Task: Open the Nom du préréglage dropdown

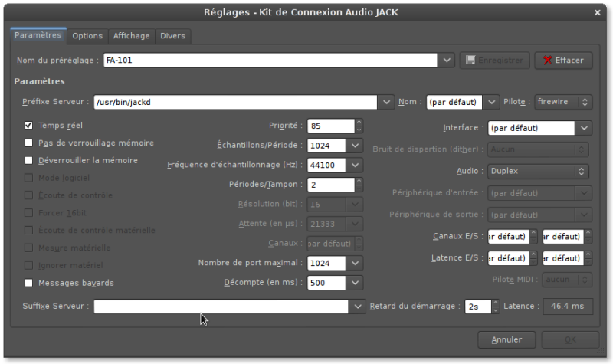Action: 447,61
